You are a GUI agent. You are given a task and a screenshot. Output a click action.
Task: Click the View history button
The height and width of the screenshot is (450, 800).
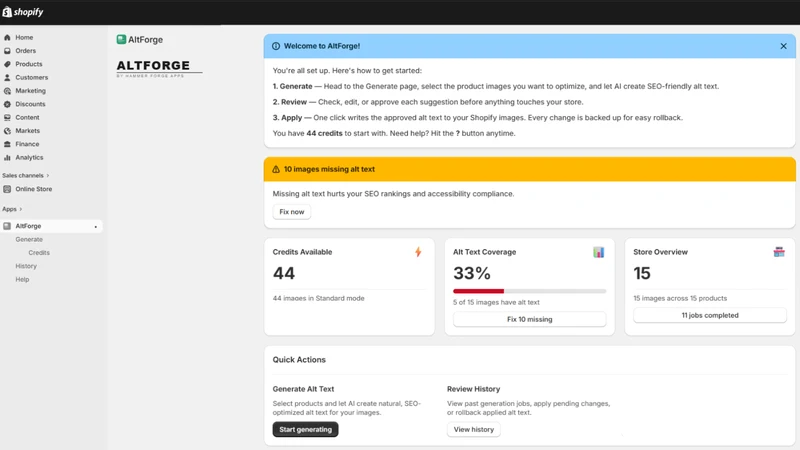473,430
